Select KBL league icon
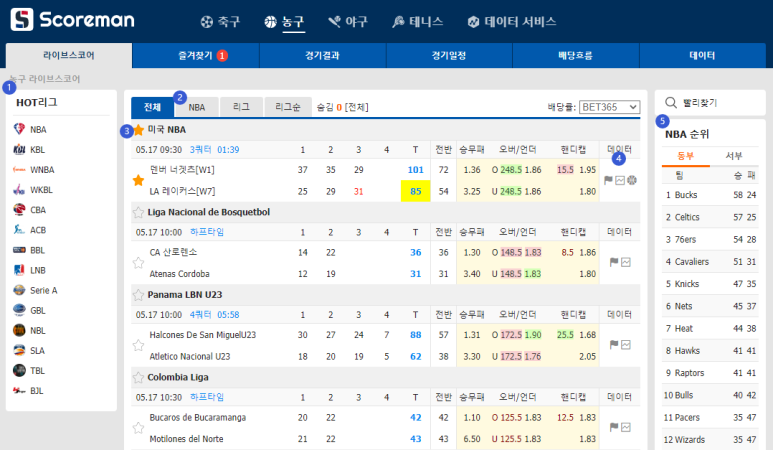Viewport: 773px width, 450px height. pyautogui.click(x=19, y=149)
